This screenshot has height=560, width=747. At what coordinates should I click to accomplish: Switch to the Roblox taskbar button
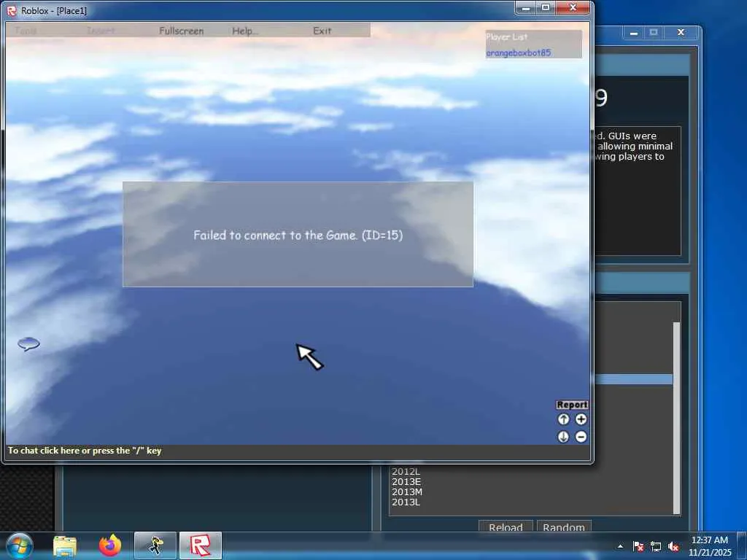click(x=201, y=545)
